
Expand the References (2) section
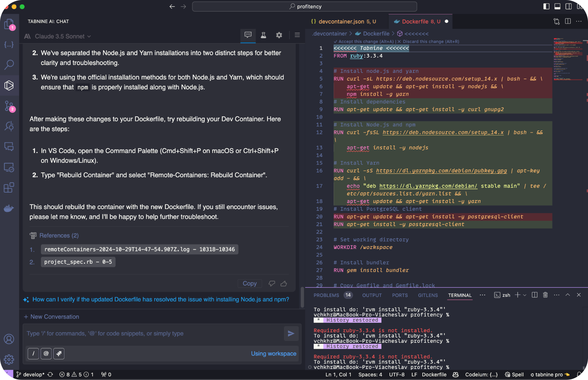pos(59,235)
